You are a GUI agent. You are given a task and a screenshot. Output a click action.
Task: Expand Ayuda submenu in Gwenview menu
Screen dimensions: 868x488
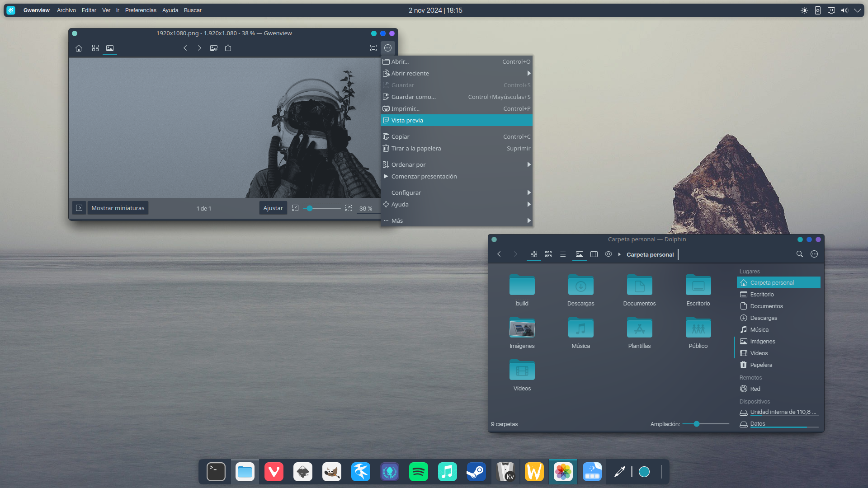click(457, 204)
